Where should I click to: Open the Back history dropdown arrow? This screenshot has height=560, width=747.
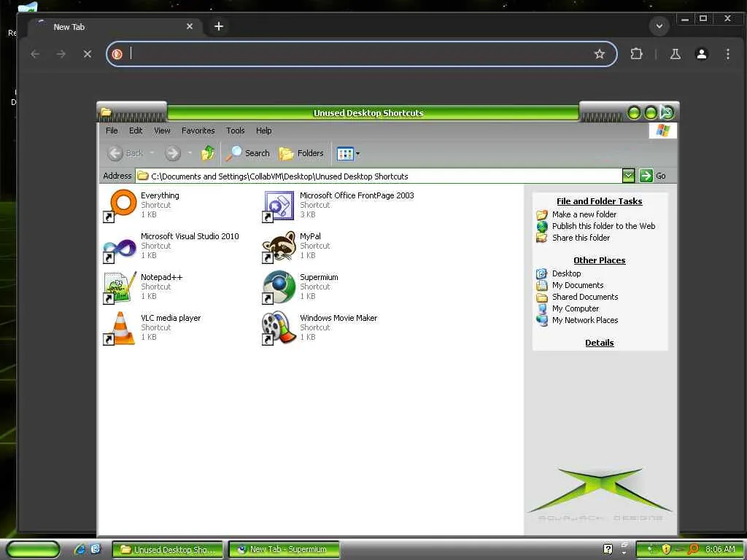(x=152, y=153)
